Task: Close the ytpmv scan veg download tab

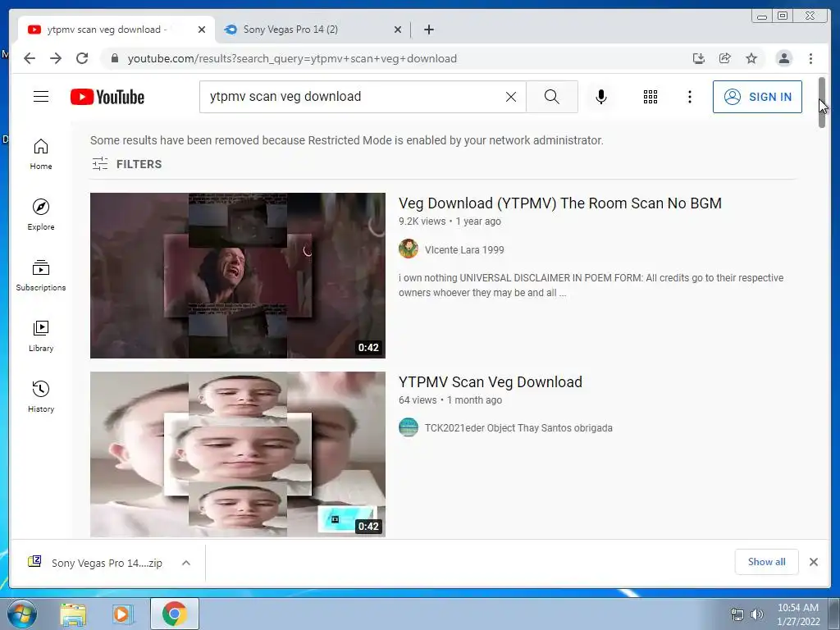Action: coord(202,30)
